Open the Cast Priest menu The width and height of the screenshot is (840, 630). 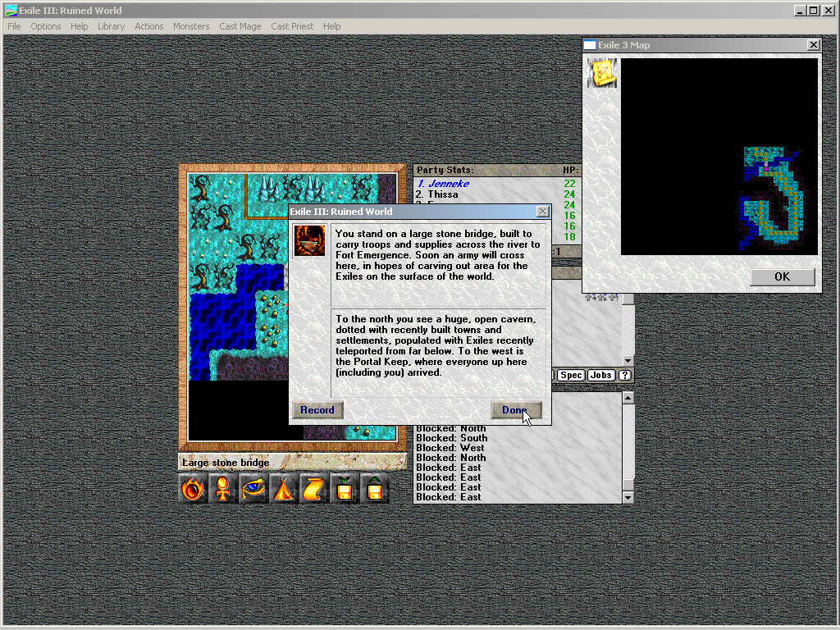[292, 26]
